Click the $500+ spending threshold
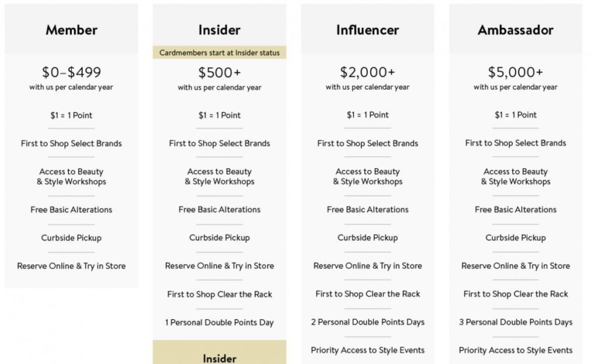The image size is (598, 364). [x=220, y=72]
